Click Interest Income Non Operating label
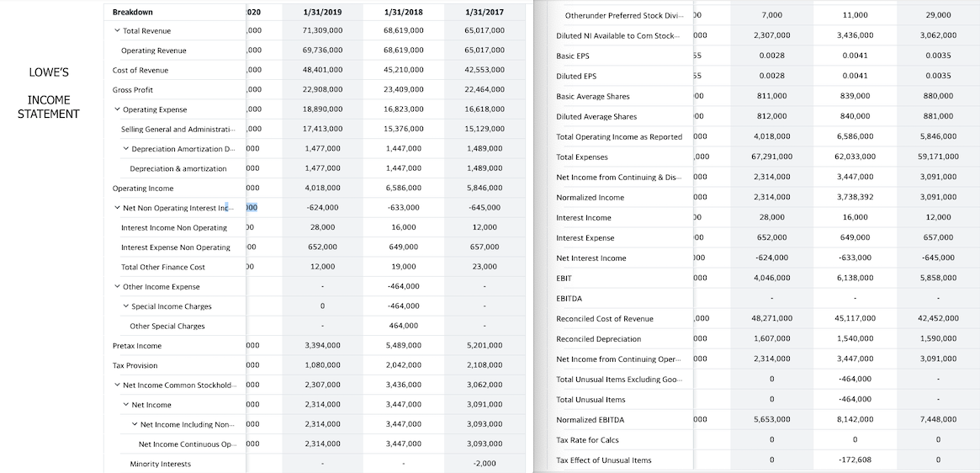980x473 pixels. (x=174, y=228)
